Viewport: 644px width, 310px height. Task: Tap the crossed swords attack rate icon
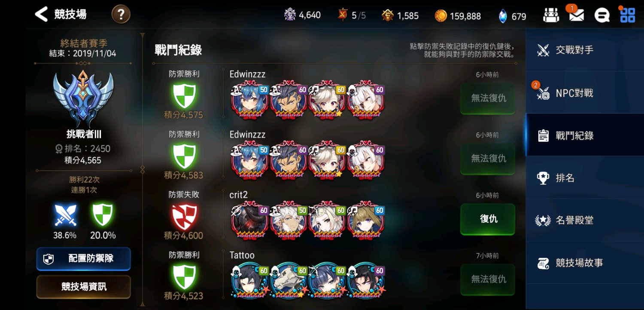[x=65, y=215]
